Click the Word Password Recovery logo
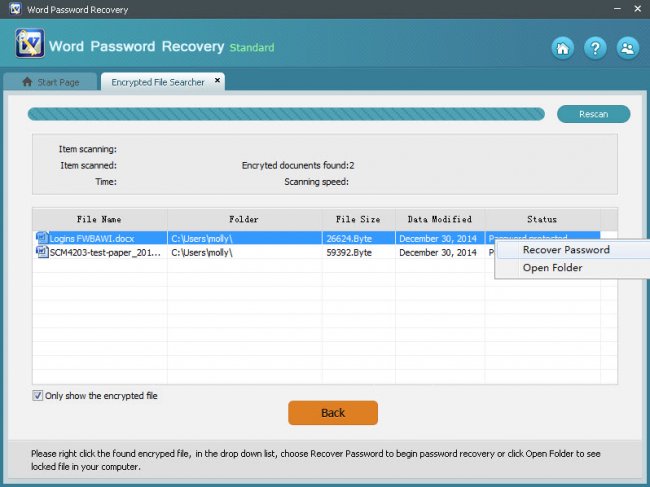This screenshot has width=650, height=487. 29,43
